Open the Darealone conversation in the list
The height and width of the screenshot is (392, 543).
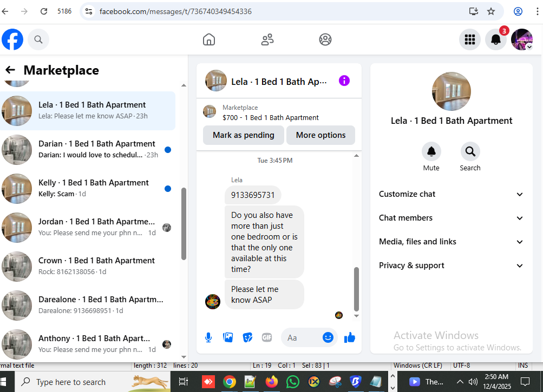(88, 305)
